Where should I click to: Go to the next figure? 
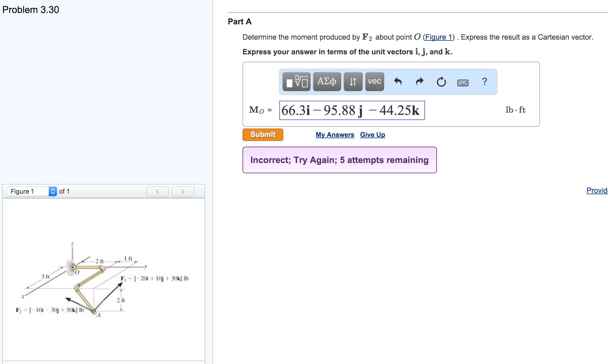[x=183, y=191]
